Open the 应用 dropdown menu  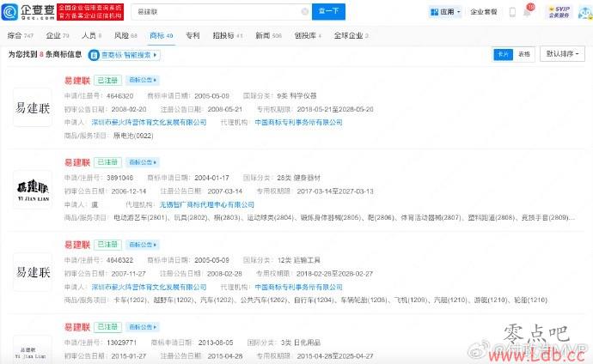(445, 12)
